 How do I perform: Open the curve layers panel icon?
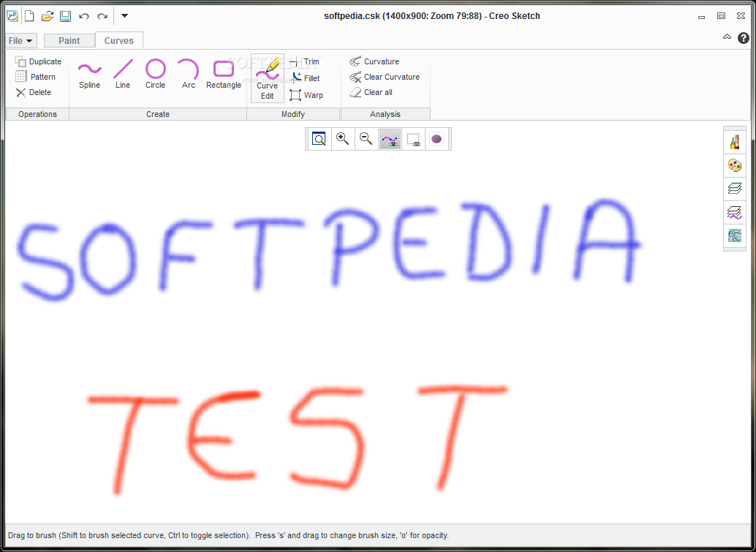point(734,211)
